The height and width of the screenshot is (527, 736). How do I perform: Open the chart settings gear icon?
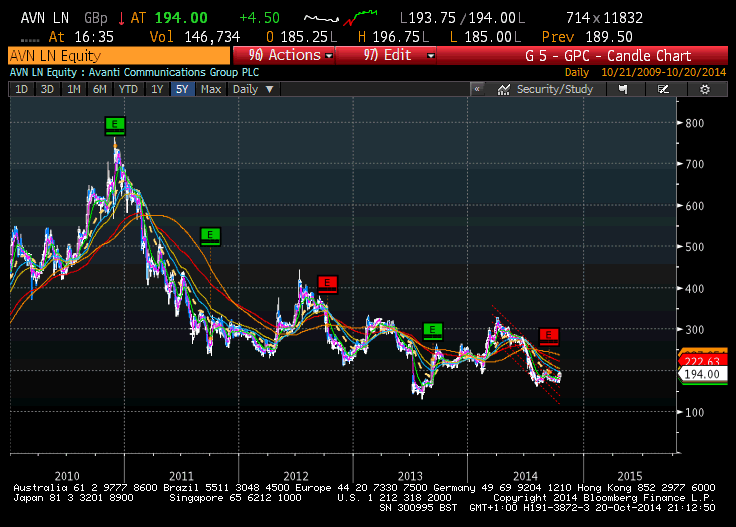click(x=705, y=89)
